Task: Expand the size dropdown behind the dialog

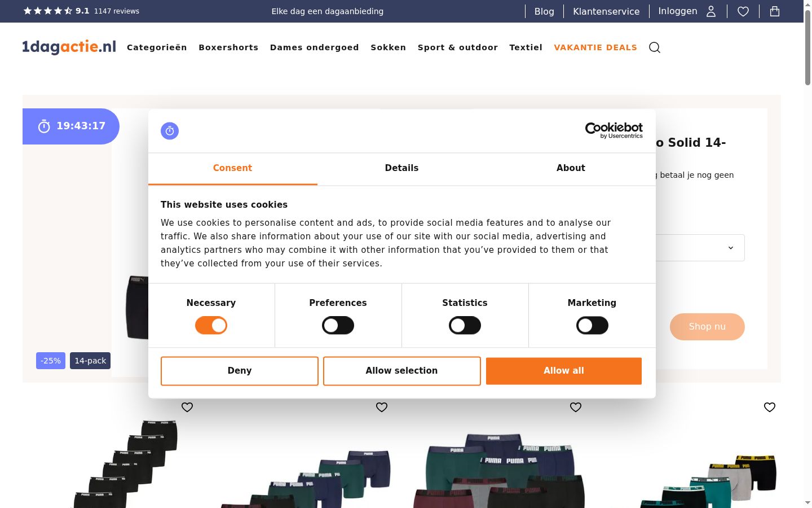Action: coord(700,248)
